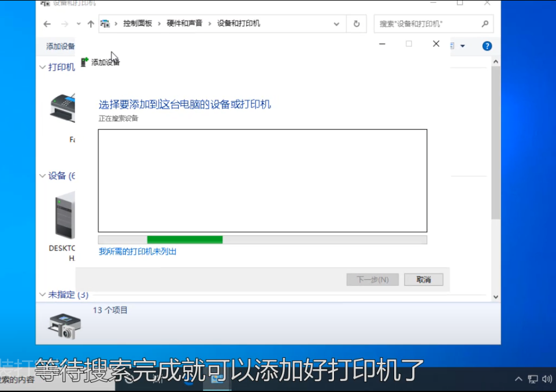
Task: Click the scrollbar up arrow
Action: 496,62
